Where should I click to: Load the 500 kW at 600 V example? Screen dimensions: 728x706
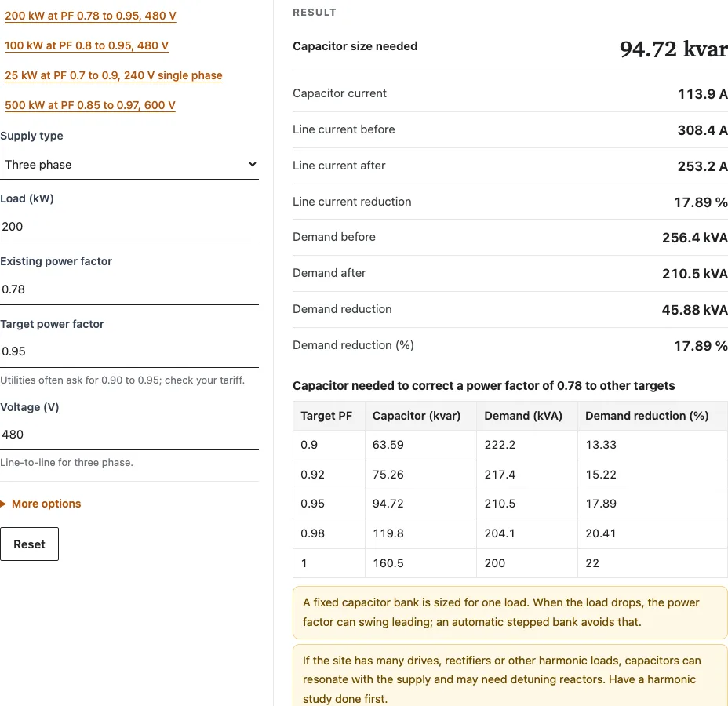click(x=90, y=105)
